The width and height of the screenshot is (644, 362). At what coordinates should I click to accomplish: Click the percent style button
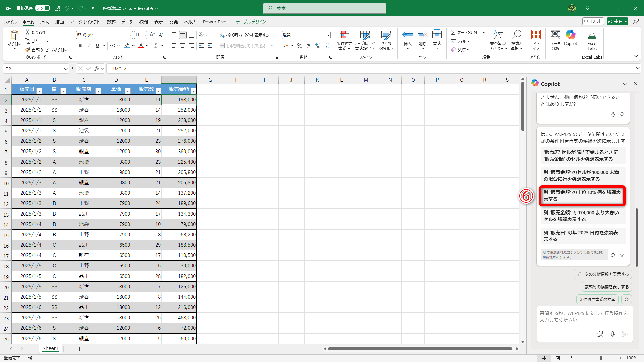coord(300,46)
